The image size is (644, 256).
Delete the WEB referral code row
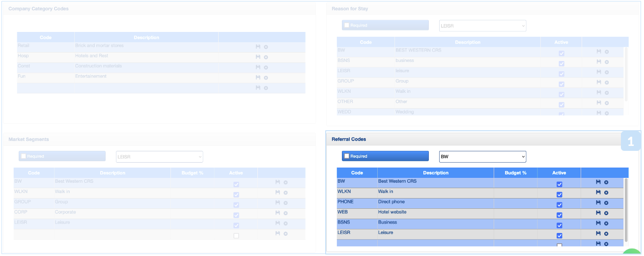click(606, 213)
